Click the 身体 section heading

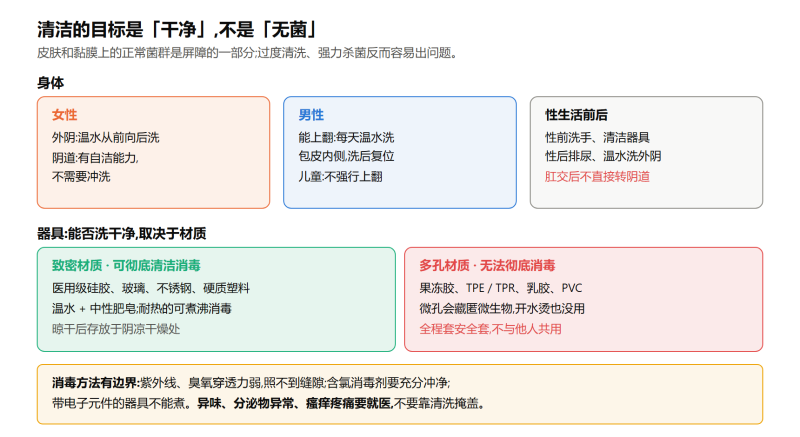point(50,83)
